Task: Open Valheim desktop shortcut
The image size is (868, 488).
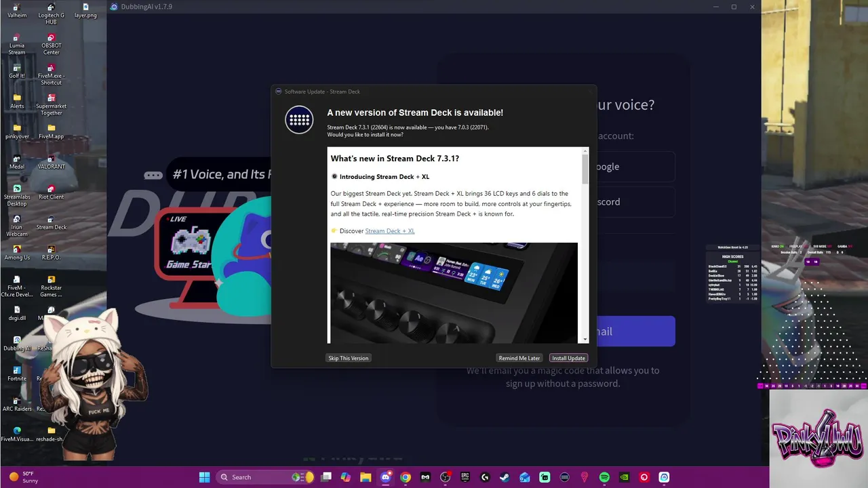Action: [x=17, y=12]
